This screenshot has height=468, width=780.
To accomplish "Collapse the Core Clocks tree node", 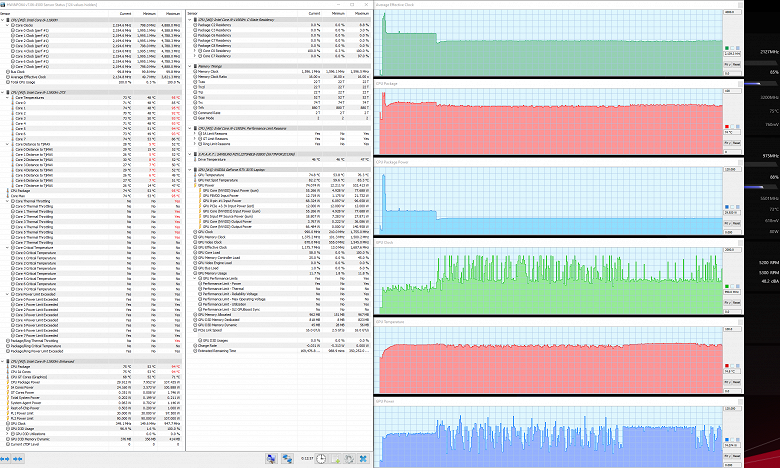I will [x=8, y=25].
